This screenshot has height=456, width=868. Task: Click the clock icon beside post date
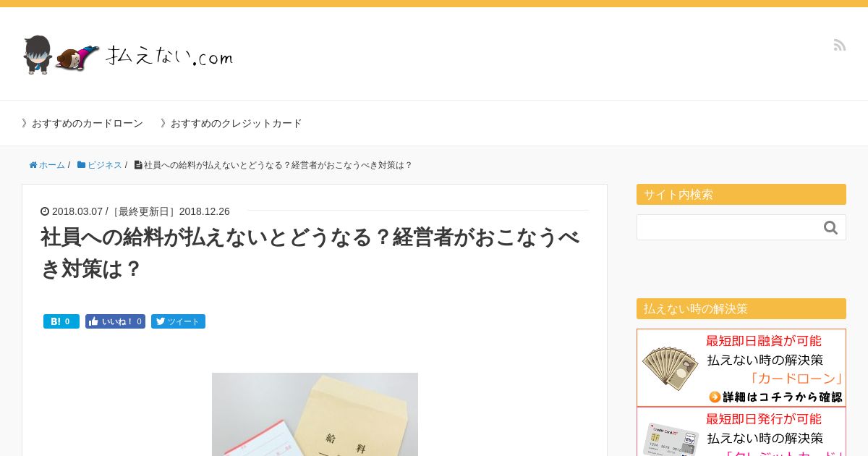click(x=45, y=211)
